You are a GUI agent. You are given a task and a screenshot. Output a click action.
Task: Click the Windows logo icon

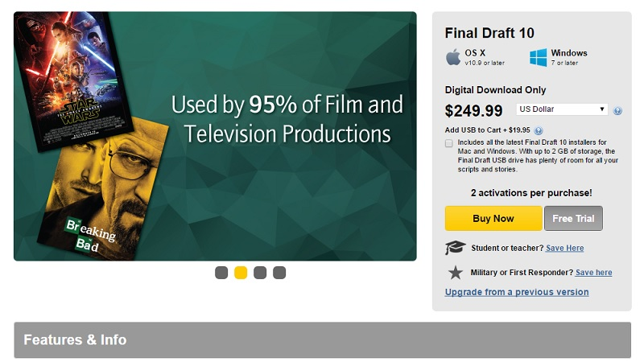coord(538,57)
